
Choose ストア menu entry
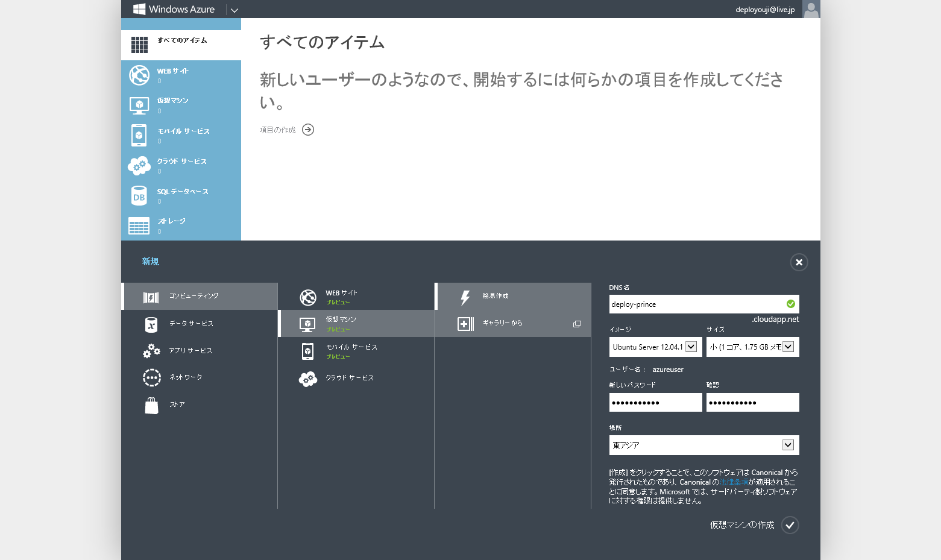pos(200,404)
